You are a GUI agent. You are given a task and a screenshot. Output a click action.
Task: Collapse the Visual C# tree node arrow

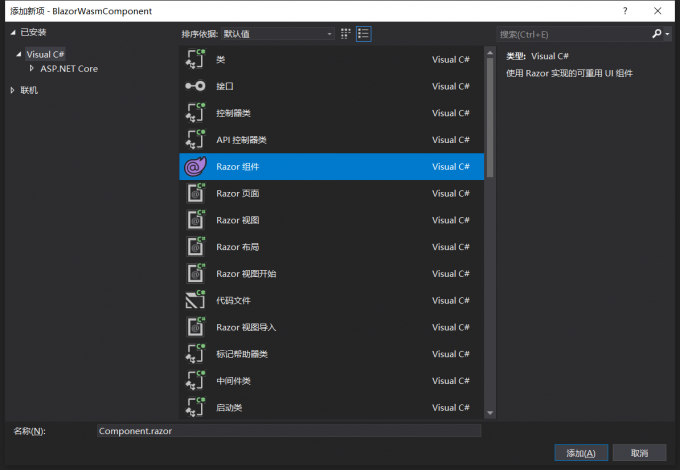coord(19,54)
